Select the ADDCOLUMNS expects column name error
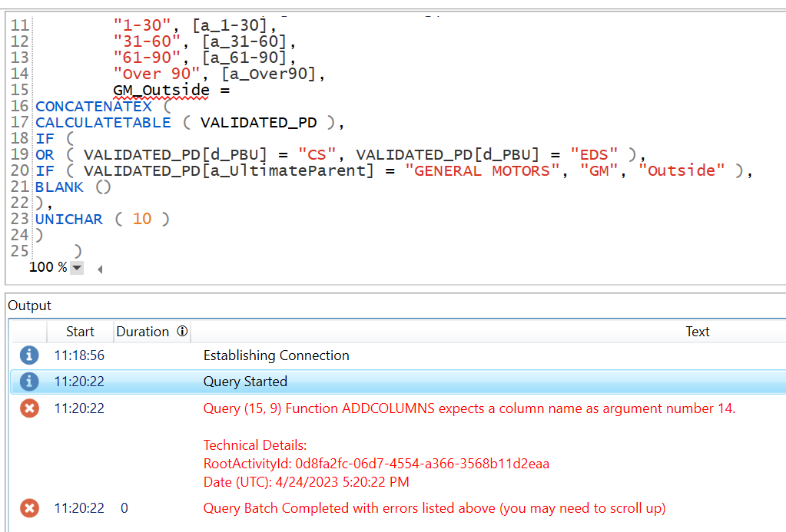This screenshot has height=532, width=786. click(469, 408)
